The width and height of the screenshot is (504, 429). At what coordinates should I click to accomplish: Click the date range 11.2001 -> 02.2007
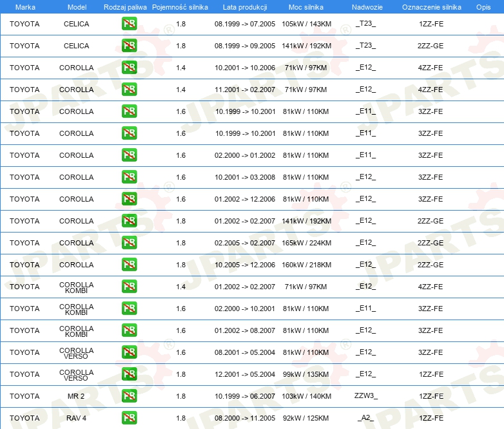pos(245,90)
